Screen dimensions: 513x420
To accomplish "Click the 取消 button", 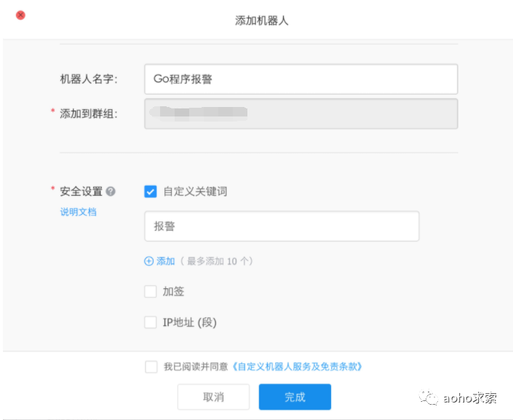I will [214, 397].
